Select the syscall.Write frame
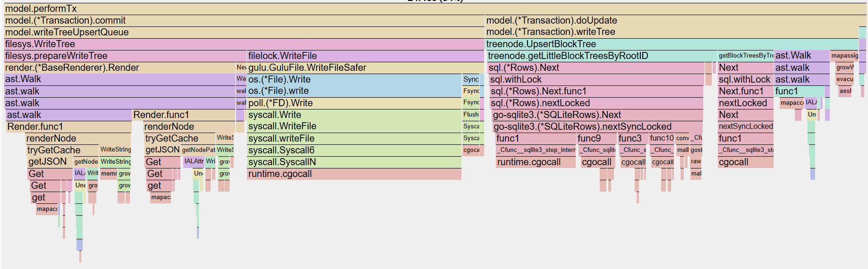The height and width of the screenshot is (269, 868). tap(354, 115)
